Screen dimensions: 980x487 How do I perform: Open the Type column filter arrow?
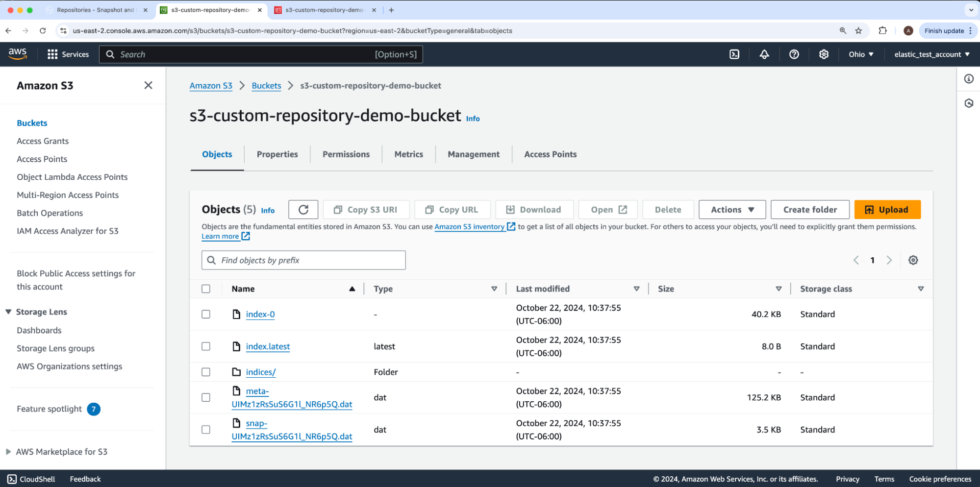click(x=494, y=289)
